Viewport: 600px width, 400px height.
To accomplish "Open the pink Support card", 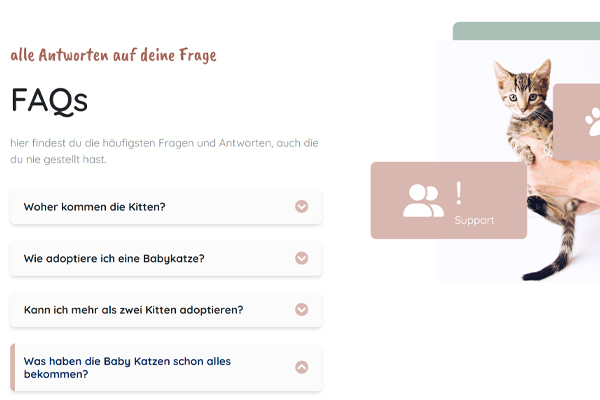I will 449,201.
